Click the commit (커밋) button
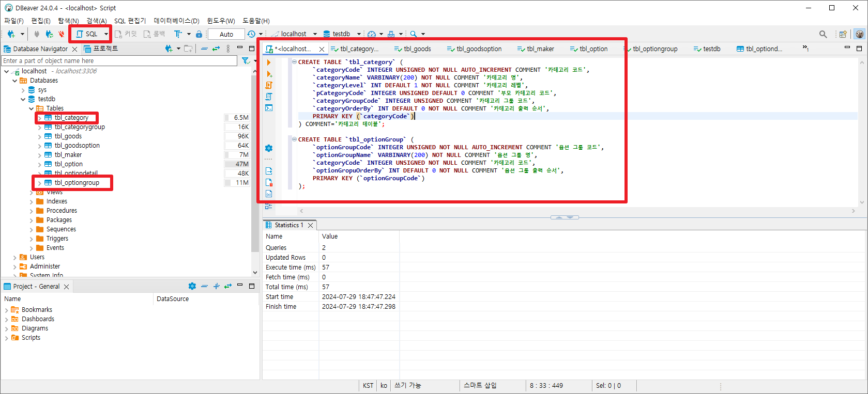 (x=126, y=34)
